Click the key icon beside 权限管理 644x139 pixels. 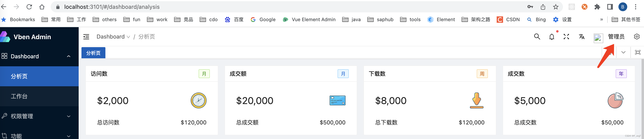(4, 116)
